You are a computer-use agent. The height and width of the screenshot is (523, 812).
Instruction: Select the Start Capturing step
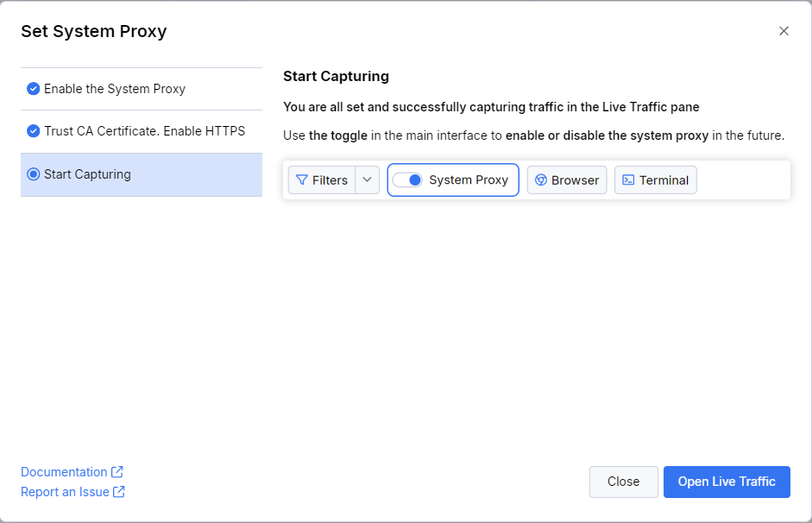click(87, 174)
